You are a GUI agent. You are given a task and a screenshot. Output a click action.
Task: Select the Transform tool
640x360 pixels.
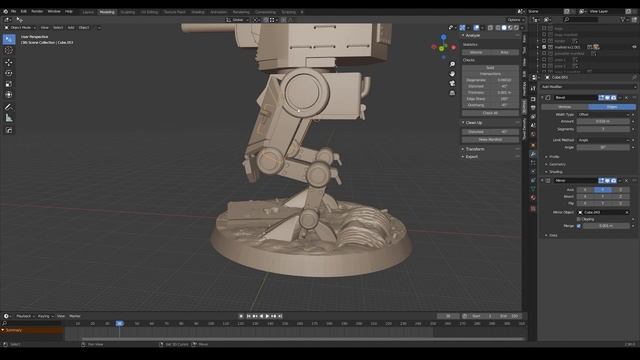click(9, 95)
